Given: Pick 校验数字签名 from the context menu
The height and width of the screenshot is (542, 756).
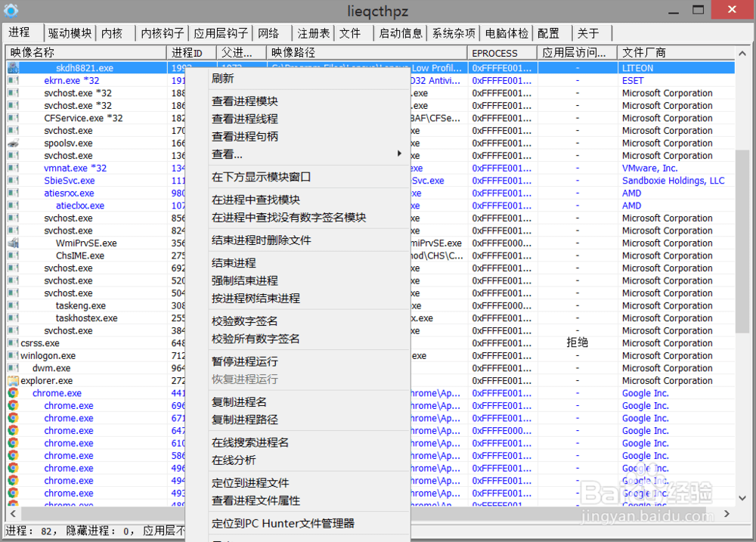Looking at the screenshot, I should click(245, 321).
